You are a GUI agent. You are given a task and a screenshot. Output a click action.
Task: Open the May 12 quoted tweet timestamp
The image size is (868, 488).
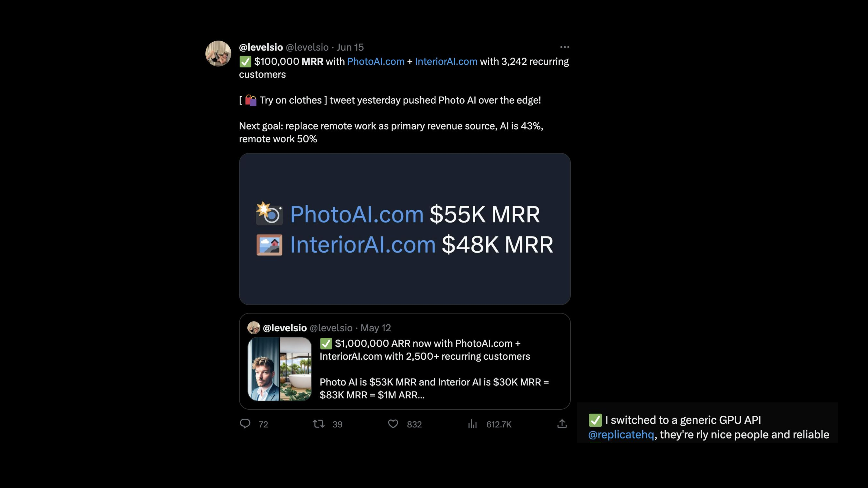[x=376, y=328]
